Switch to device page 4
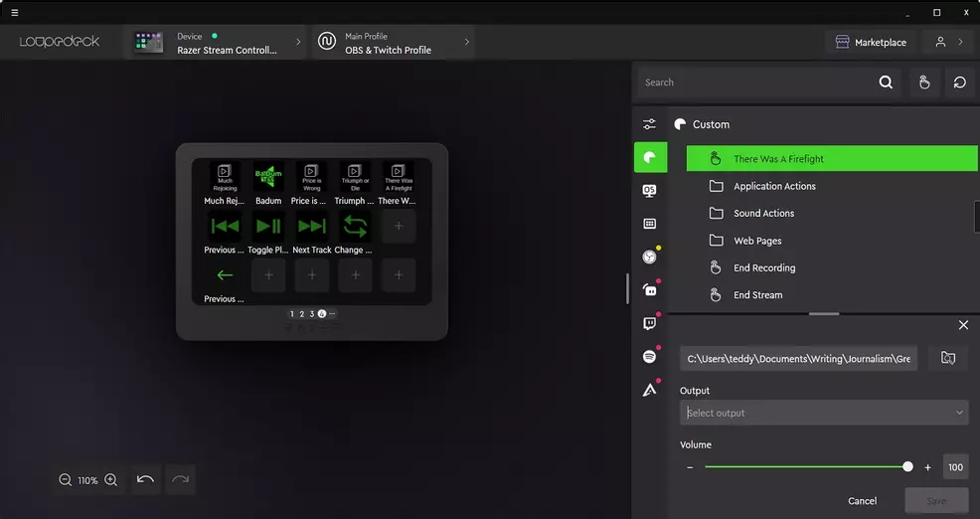Image resolution: width=980 pixels, height=519 pixels. pyautogui.click(x=322, y=314)
